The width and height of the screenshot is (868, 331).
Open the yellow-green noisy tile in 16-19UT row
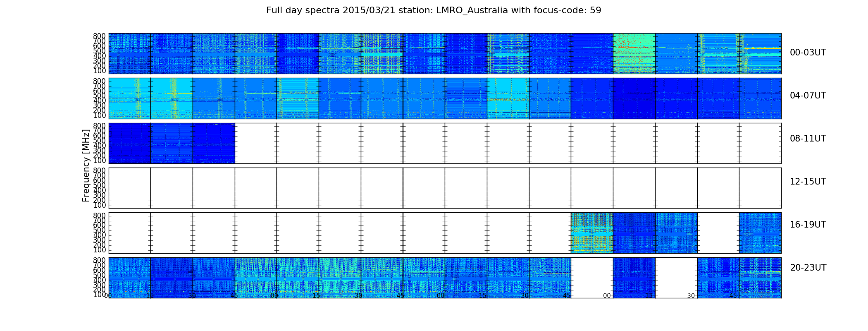[592, 233]
